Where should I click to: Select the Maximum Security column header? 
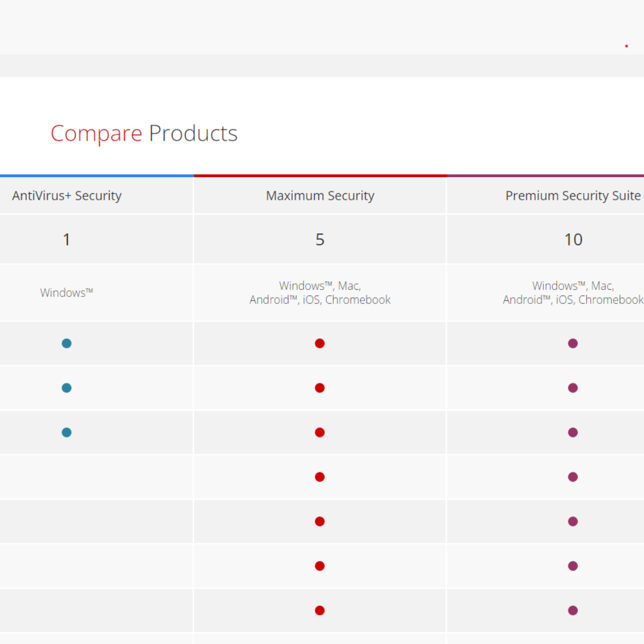(x=320, y=196)
